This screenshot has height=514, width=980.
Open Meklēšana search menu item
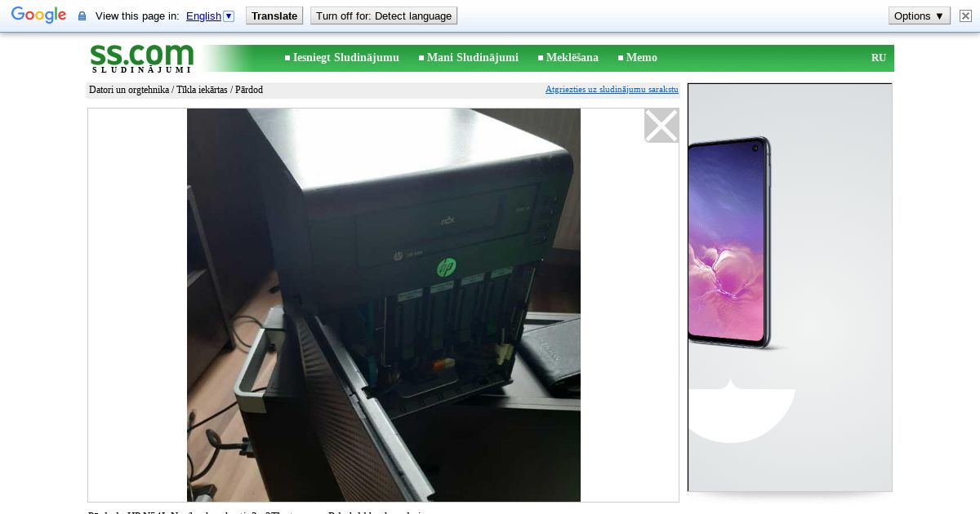pos(572,58)
